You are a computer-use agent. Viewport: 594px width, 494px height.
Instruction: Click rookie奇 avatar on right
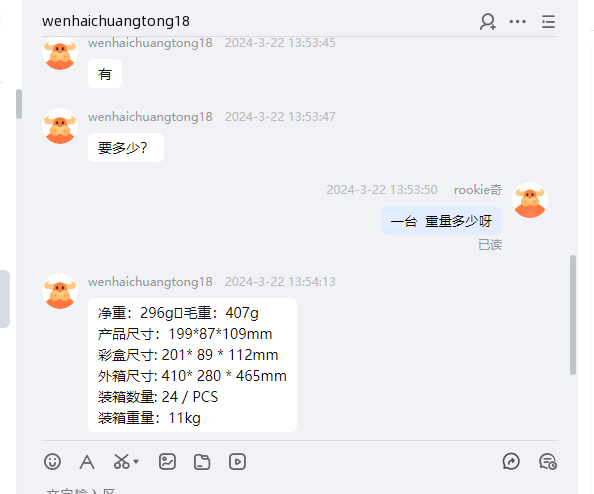pyautogui.click(x=530, y=200)
